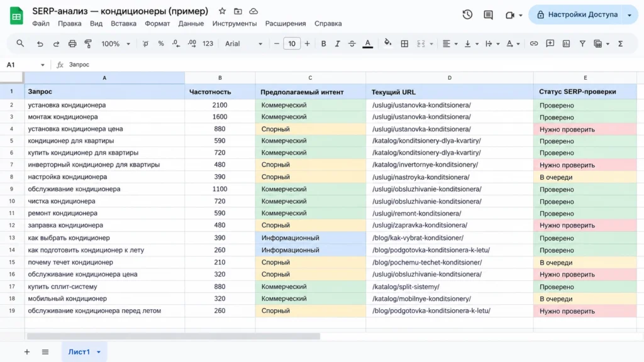Open the Вставка menu
The height and width of the screenshot is (362, 644).
pos(123,23)
